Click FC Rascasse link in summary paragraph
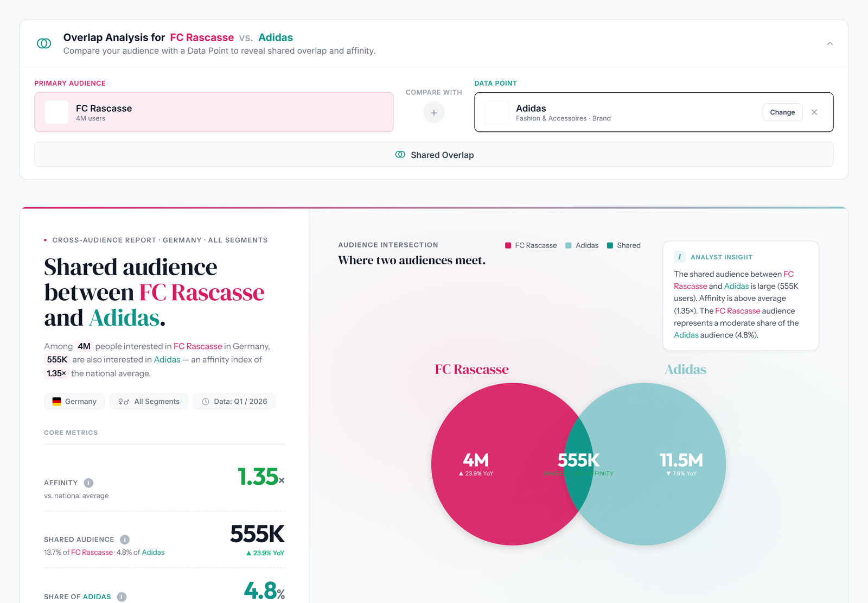This screenshot has height=603, width=868. (x=197, y=346)
